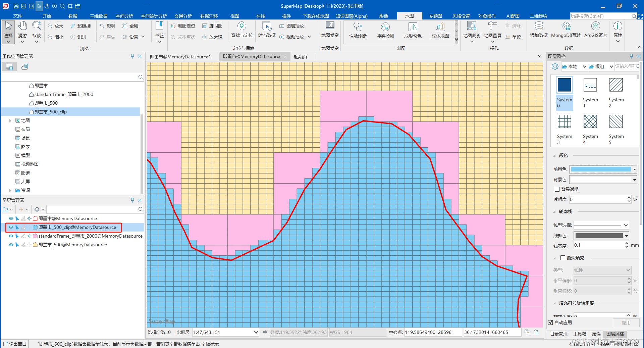Screen dimensions: 644x348
Task: Expand the 资源 tree node
Action: click(10, 190)
